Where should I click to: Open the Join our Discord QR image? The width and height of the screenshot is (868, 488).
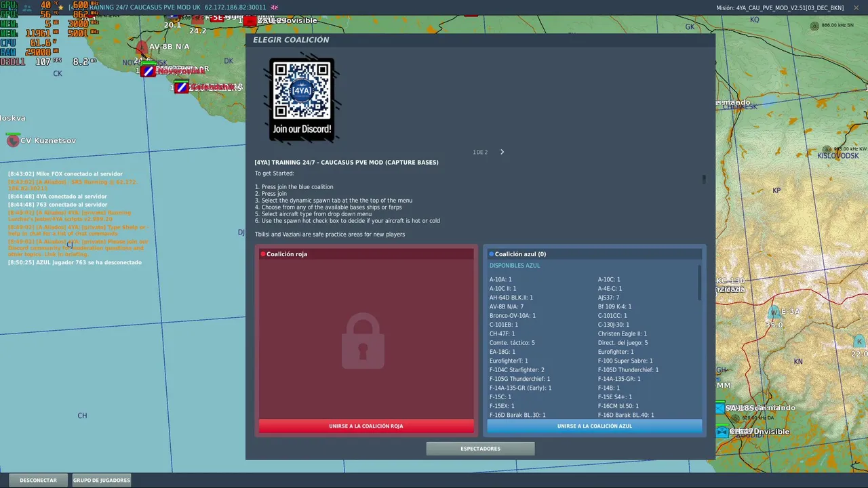[x=302, y=100]
